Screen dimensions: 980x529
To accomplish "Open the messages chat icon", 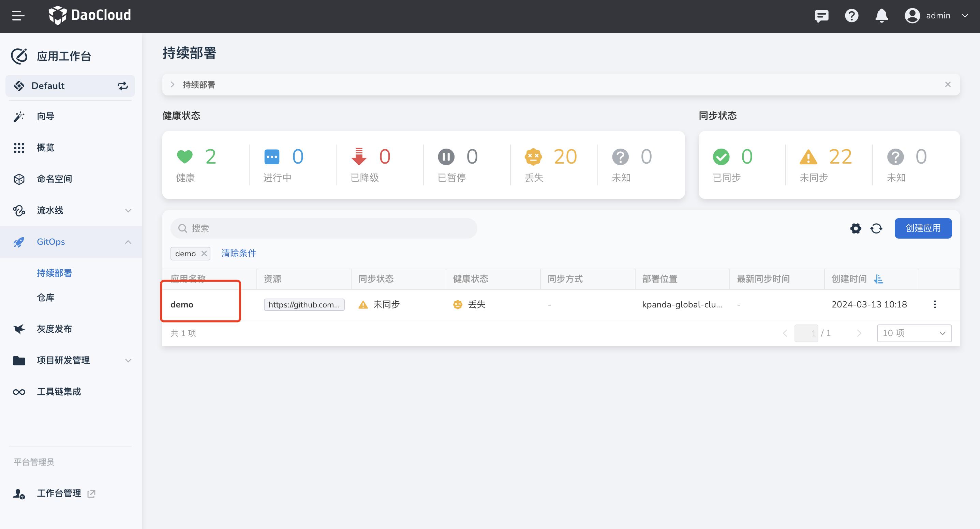I will 821,16.
